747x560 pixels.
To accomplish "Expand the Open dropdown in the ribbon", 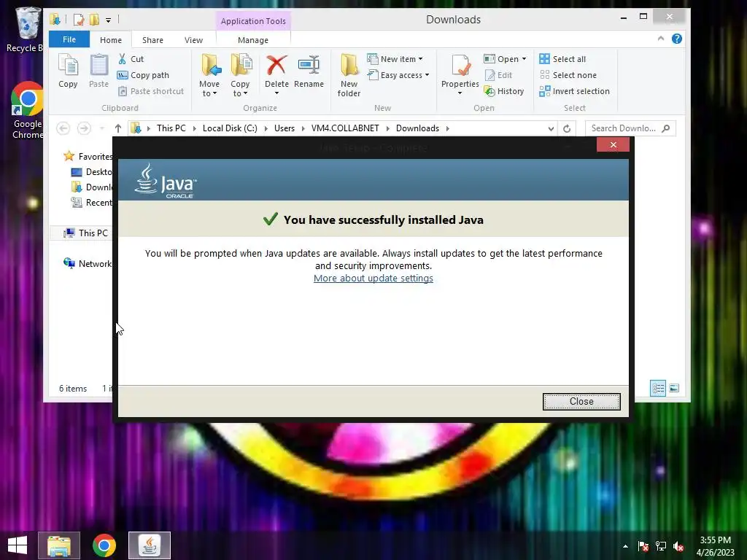I will tap(505, 59).
